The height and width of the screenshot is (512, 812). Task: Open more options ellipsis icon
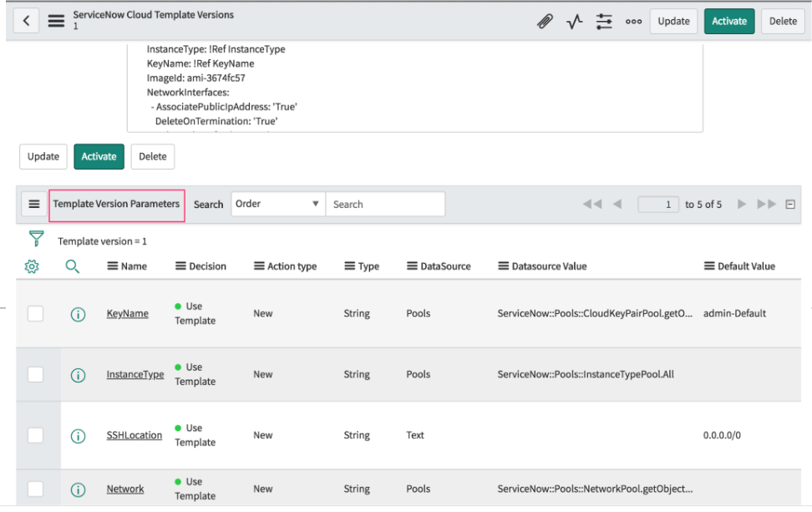pos(633,21)
